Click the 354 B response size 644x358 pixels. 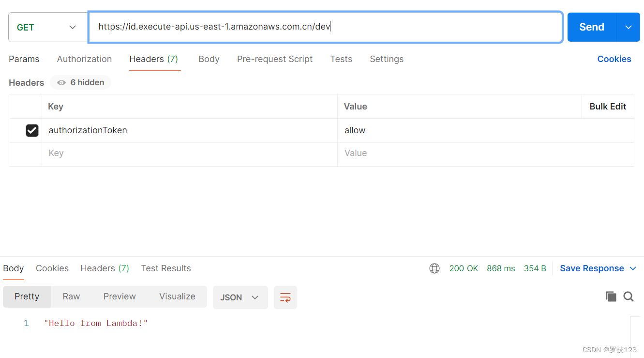[x=535, y=268]
